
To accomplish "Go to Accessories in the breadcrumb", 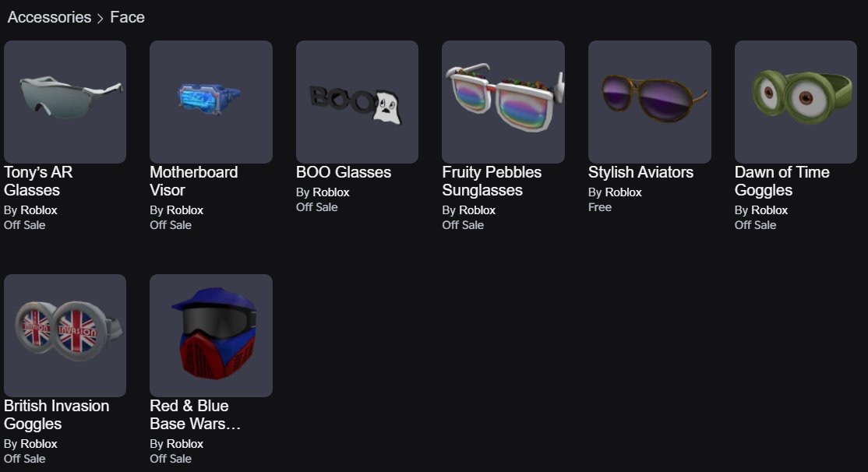I will 49,17.
